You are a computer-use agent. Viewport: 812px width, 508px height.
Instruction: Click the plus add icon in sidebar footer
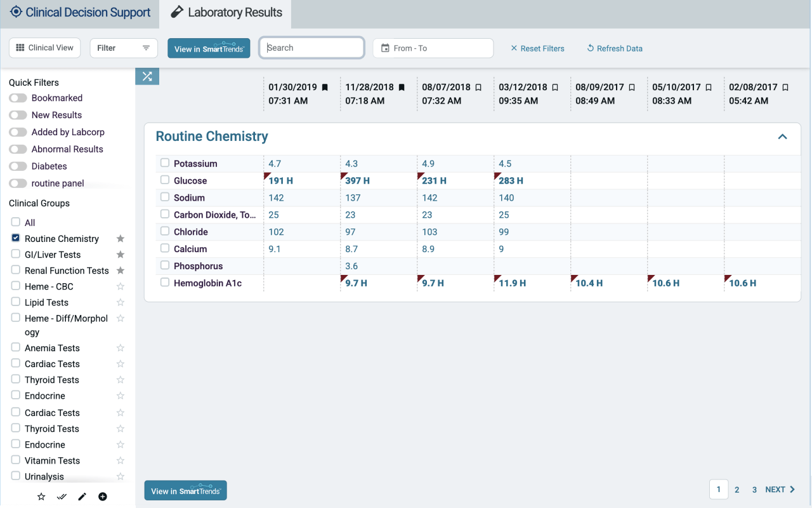103,497
